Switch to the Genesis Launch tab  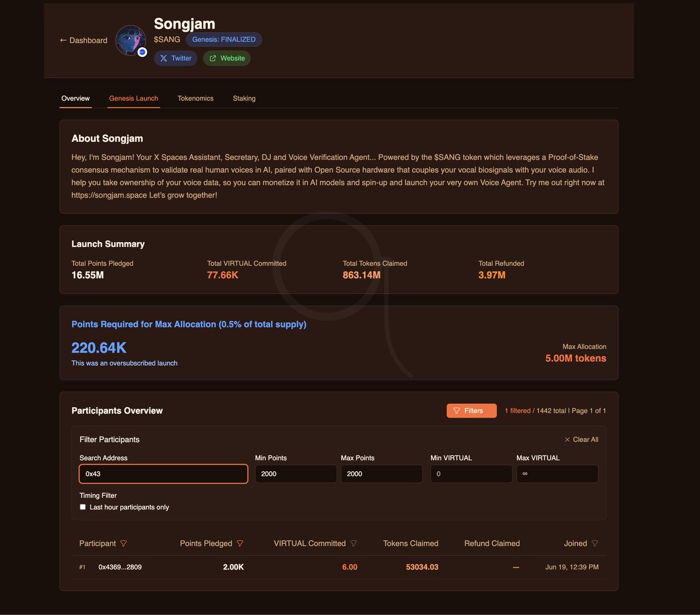(134, 98)
